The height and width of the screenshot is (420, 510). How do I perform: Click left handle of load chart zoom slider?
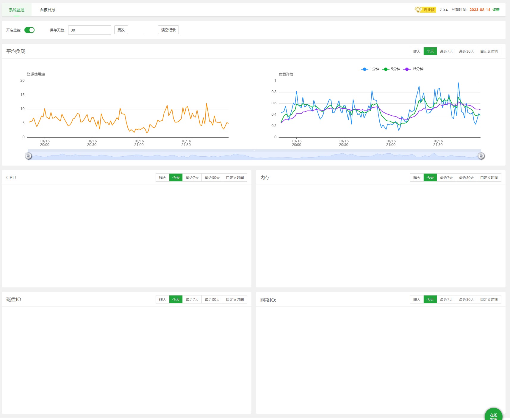point(28,156)
